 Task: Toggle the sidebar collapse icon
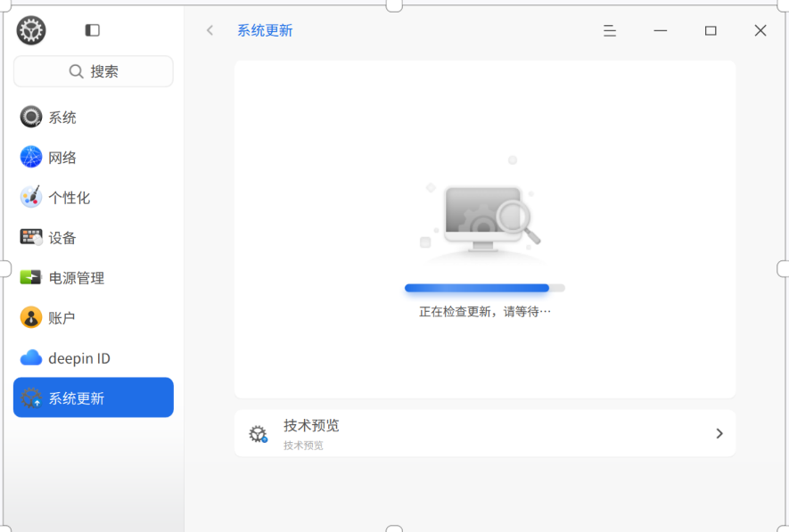pyautogui.click(x=93, y=30)
